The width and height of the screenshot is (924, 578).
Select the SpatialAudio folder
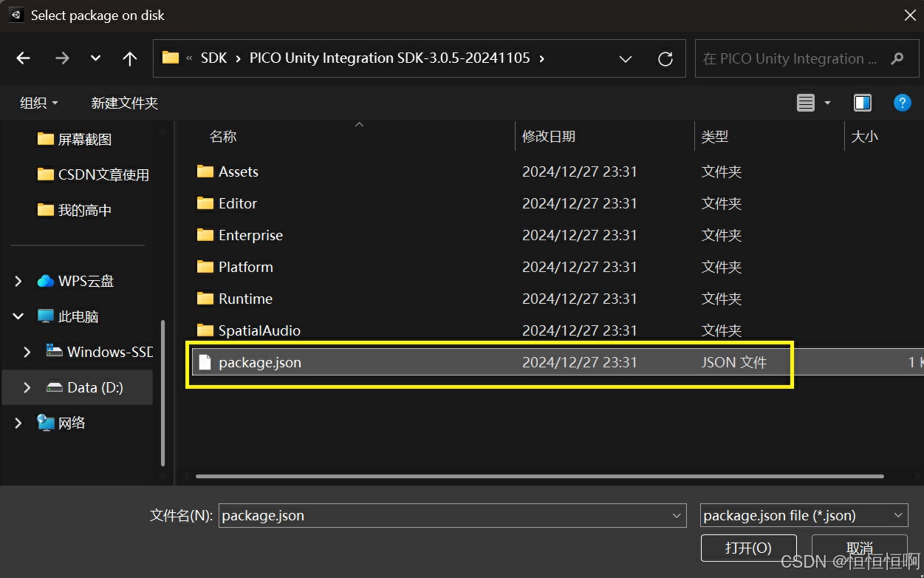coord(259,330)
